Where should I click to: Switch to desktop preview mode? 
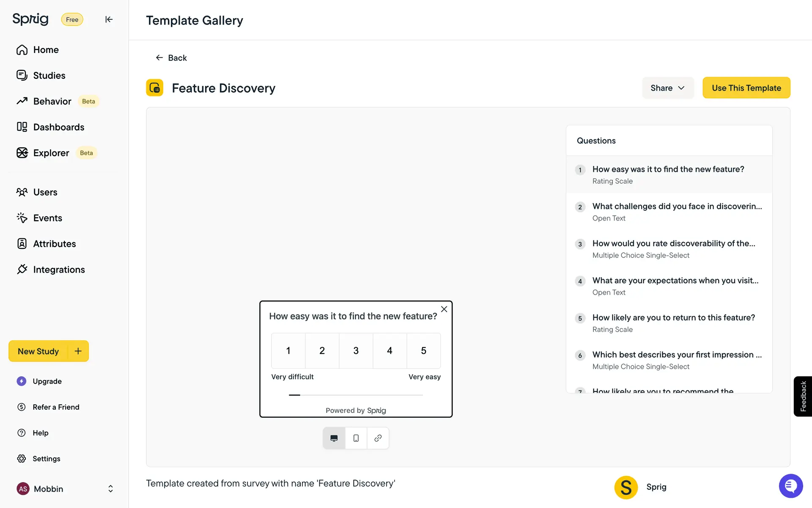tap(334, 438)
